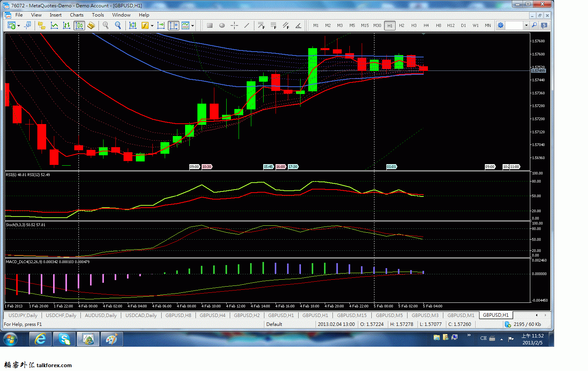588x371 pixels.
Task: Activate the crosshair cursor tool
Action: (234, 25)
